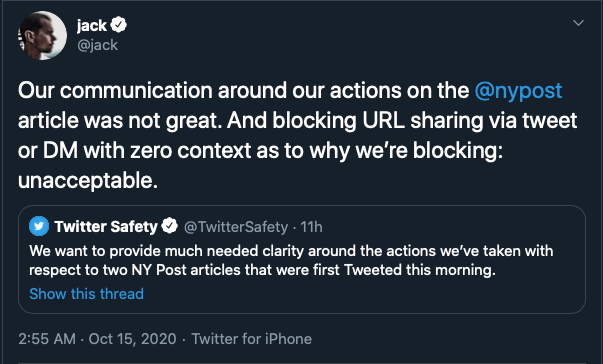Open the Twitter for iPhone source link
The height and width of the screenshot is (364, 603).
(x=252, y=339)
